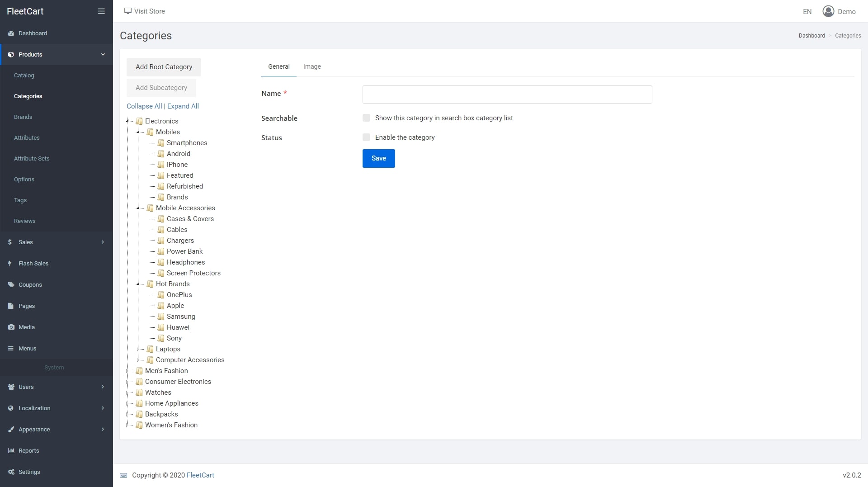Select the Smartphones category in the tree
Screen dimensions: 868x487
pos(187,143)
